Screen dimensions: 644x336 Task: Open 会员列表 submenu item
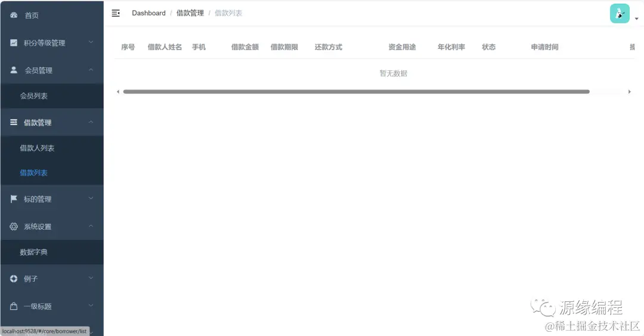[x=52, y=96]
